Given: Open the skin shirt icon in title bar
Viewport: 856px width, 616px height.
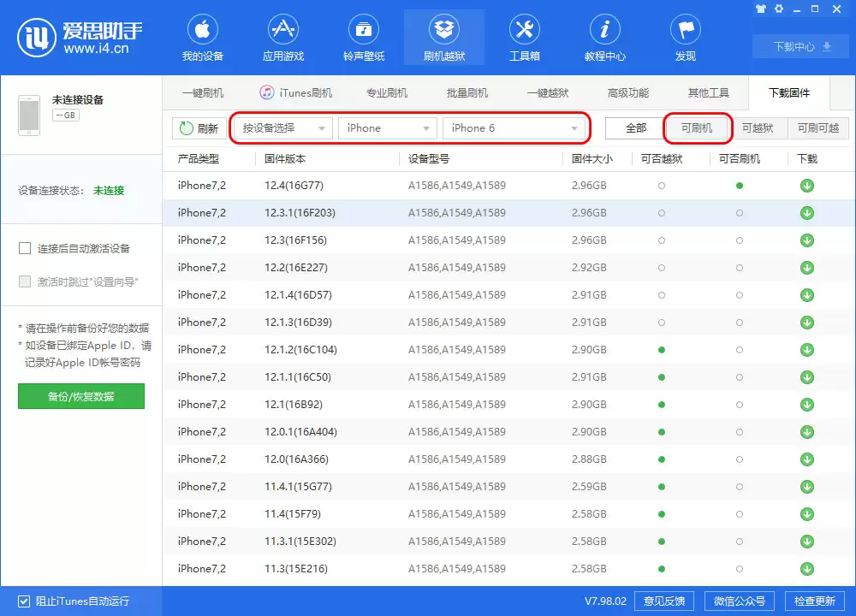Looking at the screenshot, I should (761, 9).
